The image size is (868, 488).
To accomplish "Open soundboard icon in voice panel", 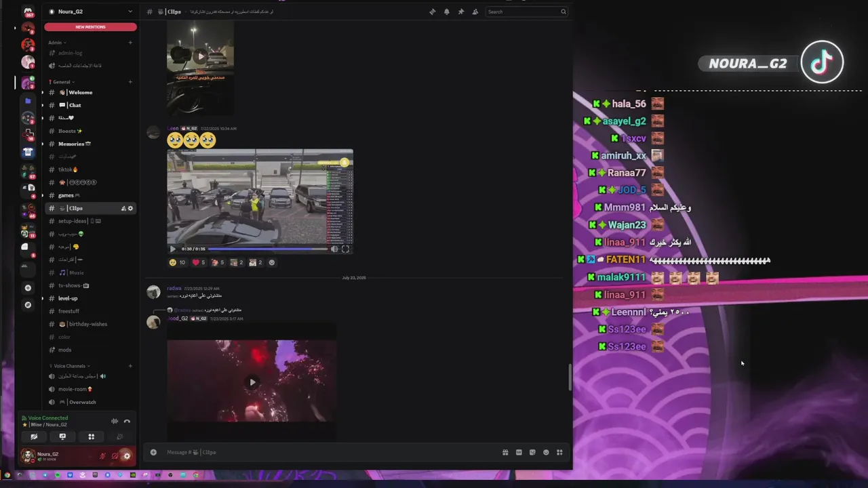I will click(120, 436).
